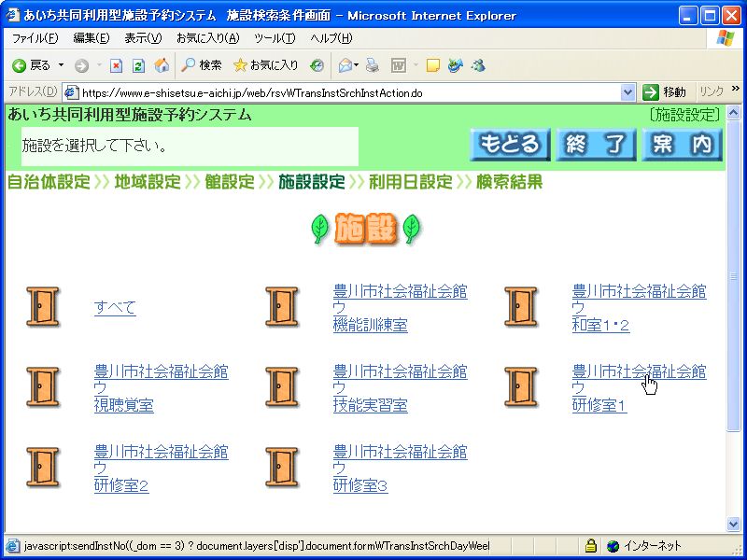The width and height of the screenshot is (747, 560).
Task: Click the door icon beside 和室1・2
Action: 520,307
